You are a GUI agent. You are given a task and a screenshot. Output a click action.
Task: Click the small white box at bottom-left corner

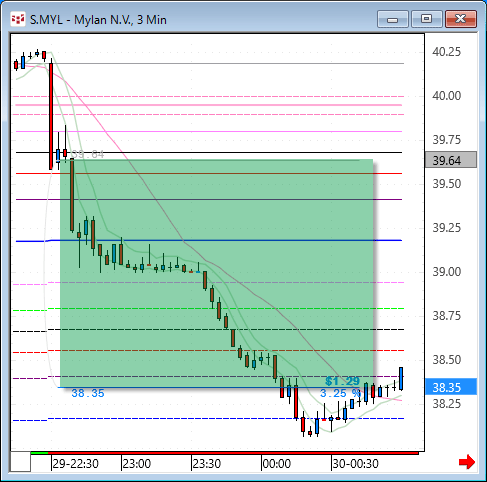(x=20, y=461)
